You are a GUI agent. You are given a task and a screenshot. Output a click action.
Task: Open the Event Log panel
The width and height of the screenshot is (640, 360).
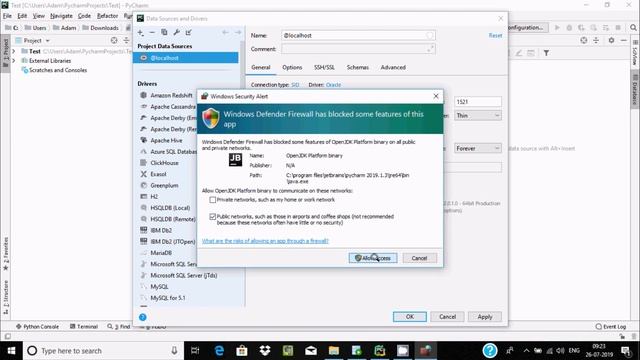pos(611,327)
